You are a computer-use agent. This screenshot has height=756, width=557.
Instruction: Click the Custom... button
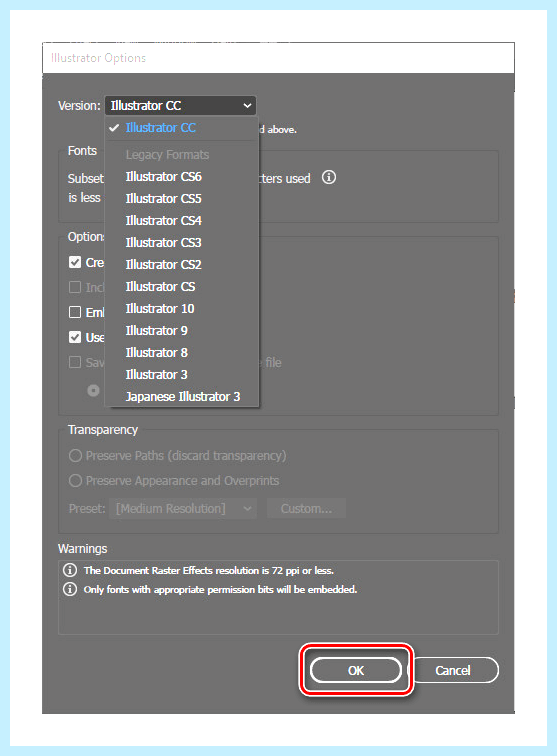(x=306, y=509)
